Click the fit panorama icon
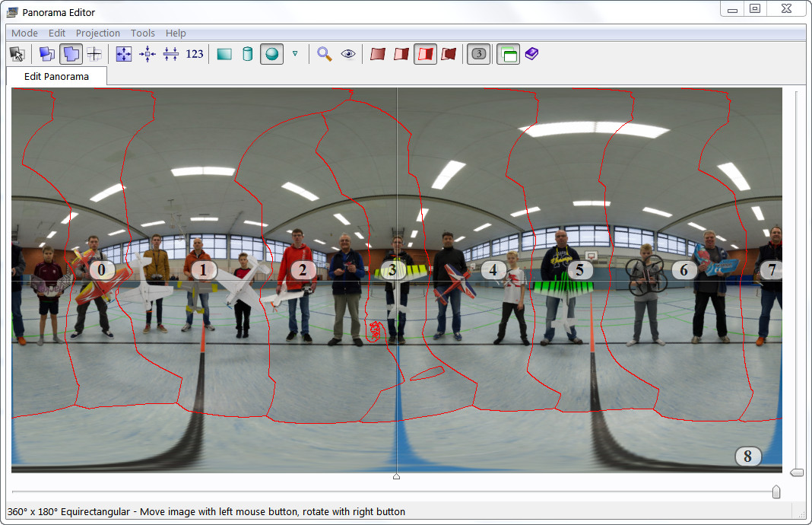812x525 pixels. pos(124,54)
